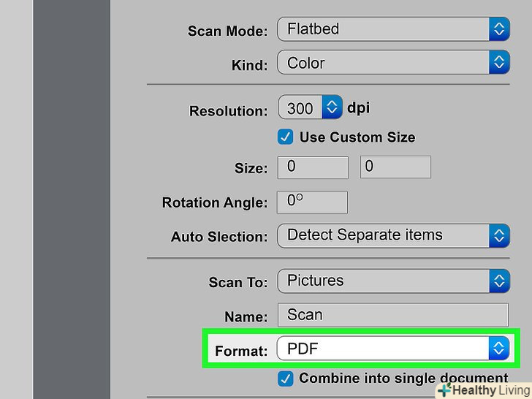This screenshot has width=532, height=399.
Task: Click the second Size input field
Action: pos(395,167)
